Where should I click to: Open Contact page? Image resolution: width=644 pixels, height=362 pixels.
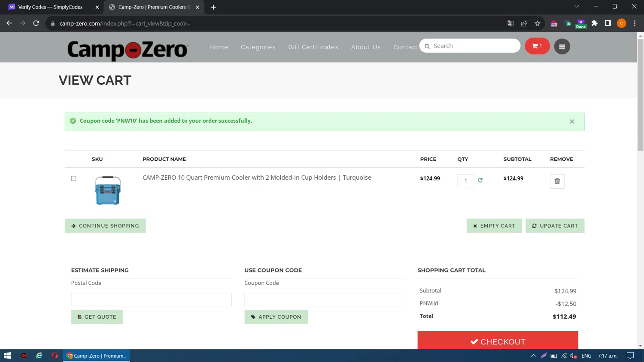coord(406,47)
